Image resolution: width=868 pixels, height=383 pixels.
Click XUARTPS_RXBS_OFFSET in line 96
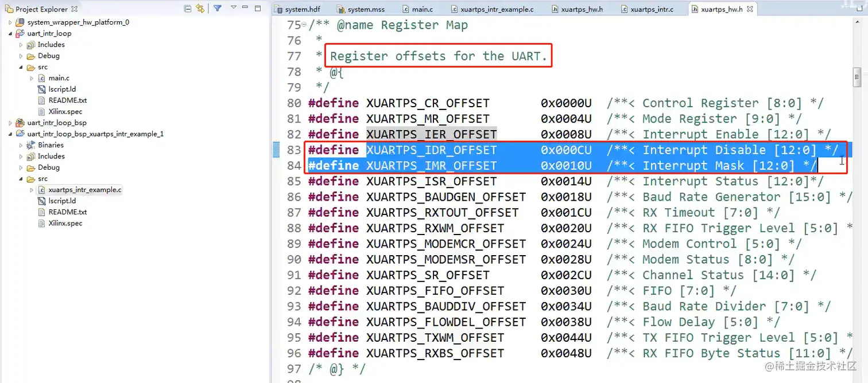tap(435, 353)
